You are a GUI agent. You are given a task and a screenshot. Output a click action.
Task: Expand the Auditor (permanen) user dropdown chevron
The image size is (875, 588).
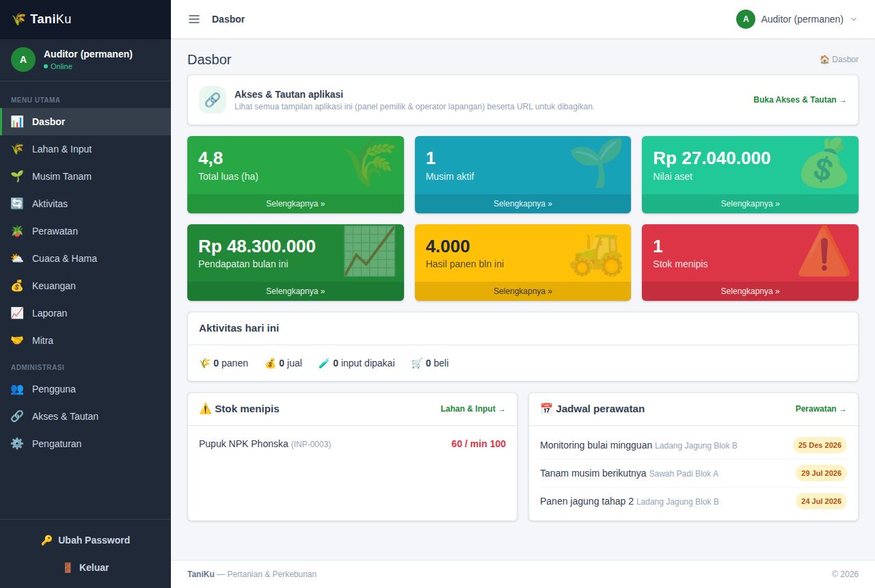pos(854,19)
